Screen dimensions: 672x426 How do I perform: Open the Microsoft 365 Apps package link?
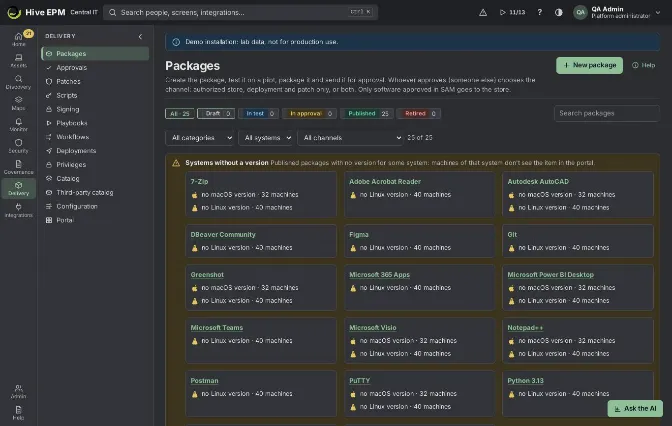(379, 275)
